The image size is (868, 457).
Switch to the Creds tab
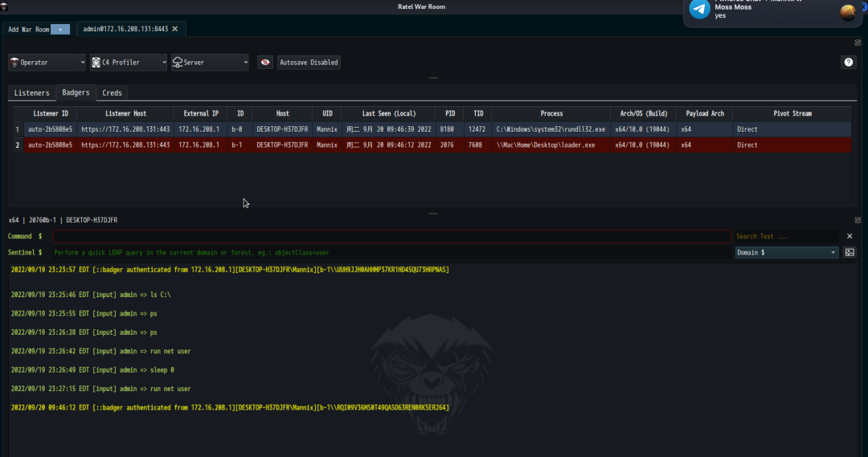[112, 93]
